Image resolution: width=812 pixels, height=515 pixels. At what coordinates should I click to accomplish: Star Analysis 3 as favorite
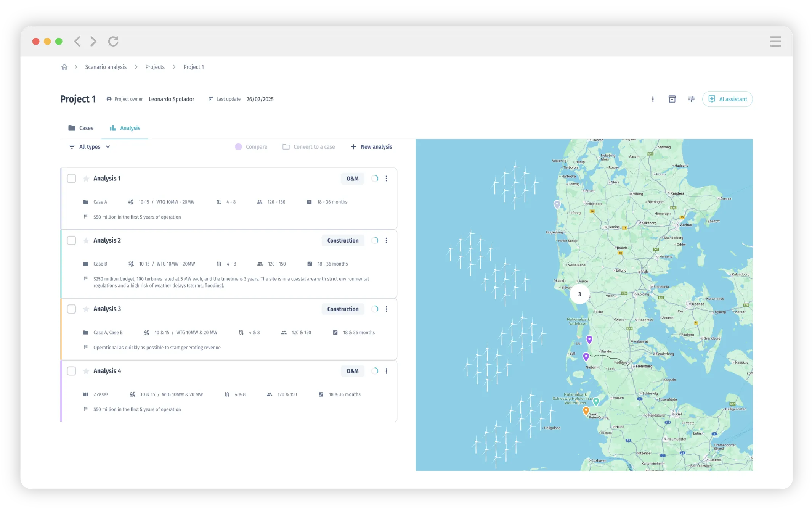tap(86, 309)
